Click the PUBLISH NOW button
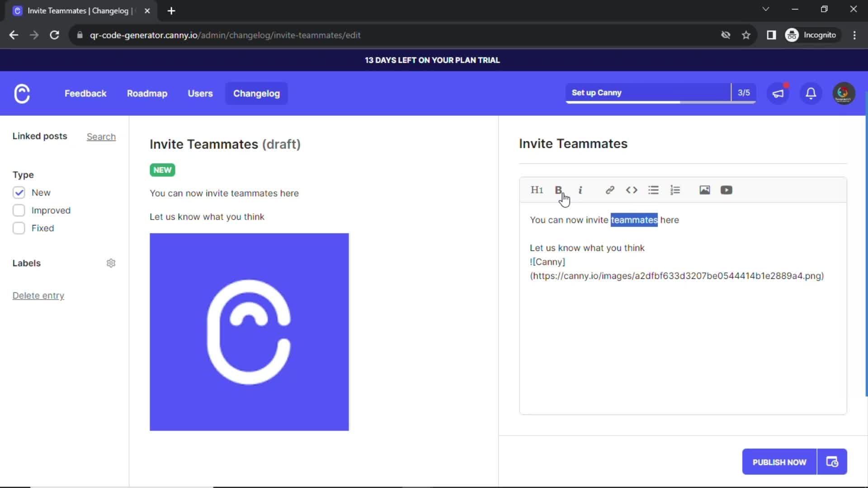The height and width of the screenshot is (488, 868). pos(779,462)
